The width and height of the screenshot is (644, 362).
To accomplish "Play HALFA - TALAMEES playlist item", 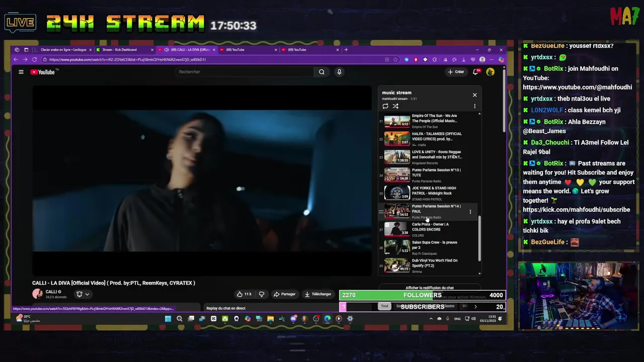I will (428, 139).
